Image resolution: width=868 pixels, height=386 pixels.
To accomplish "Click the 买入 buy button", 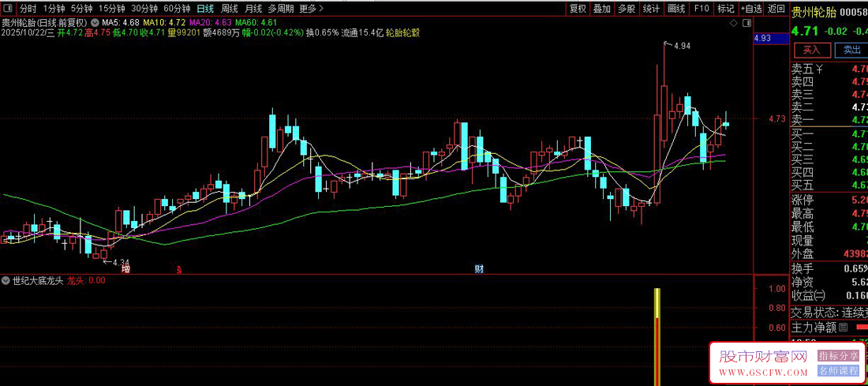I will (x=812, y=50).
